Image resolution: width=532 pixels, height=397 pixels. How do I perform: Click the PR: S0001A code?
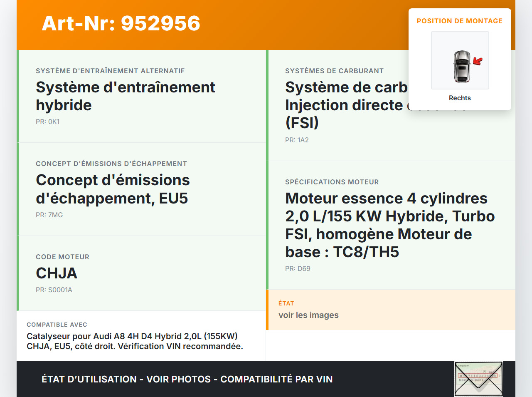point(54,290)
